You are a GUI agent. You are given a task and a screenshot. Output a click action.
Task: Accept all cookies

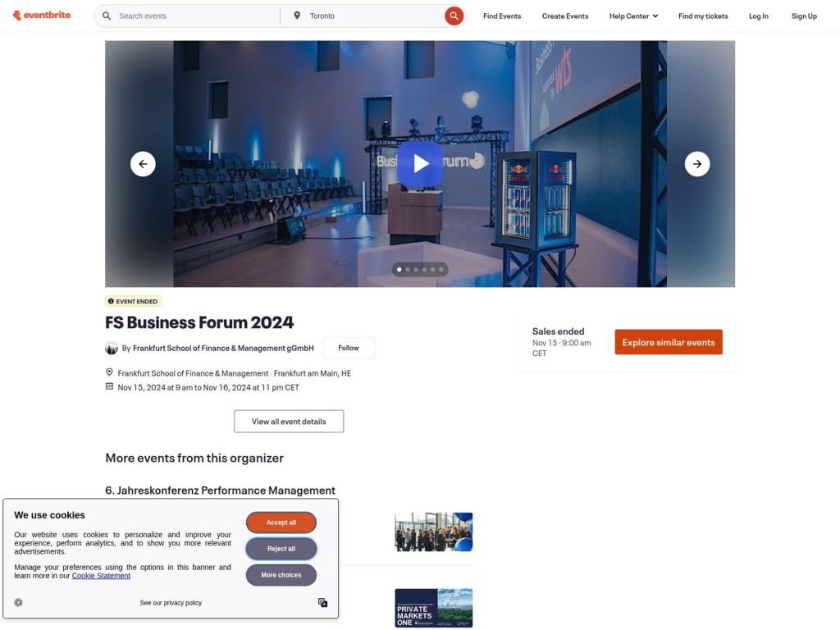point(281,522)
